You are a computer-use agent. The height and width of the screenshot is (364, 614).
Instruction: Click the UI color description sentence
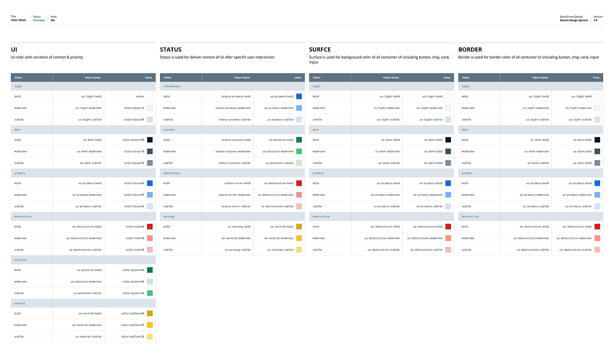tap(47, 57)
